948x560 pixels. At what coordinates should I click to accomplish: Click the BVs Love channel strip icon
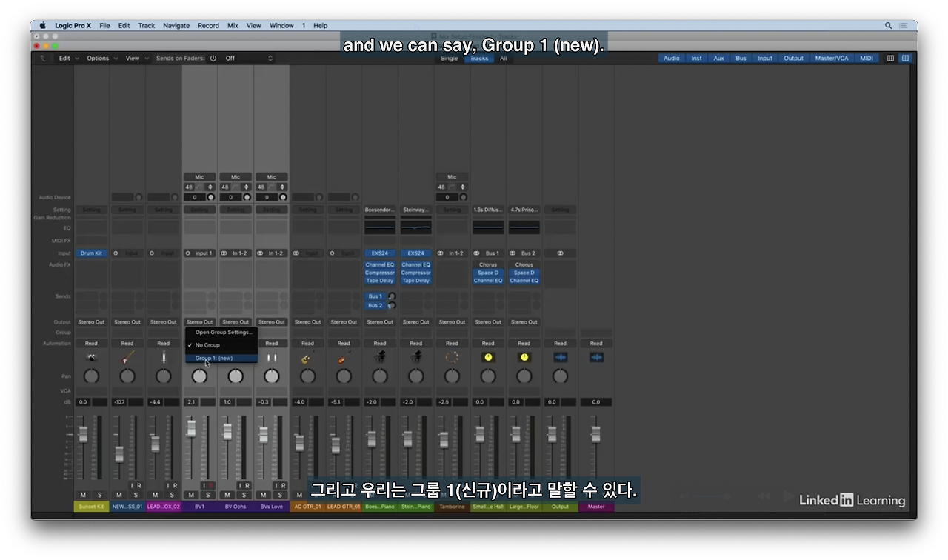(272, 358)
